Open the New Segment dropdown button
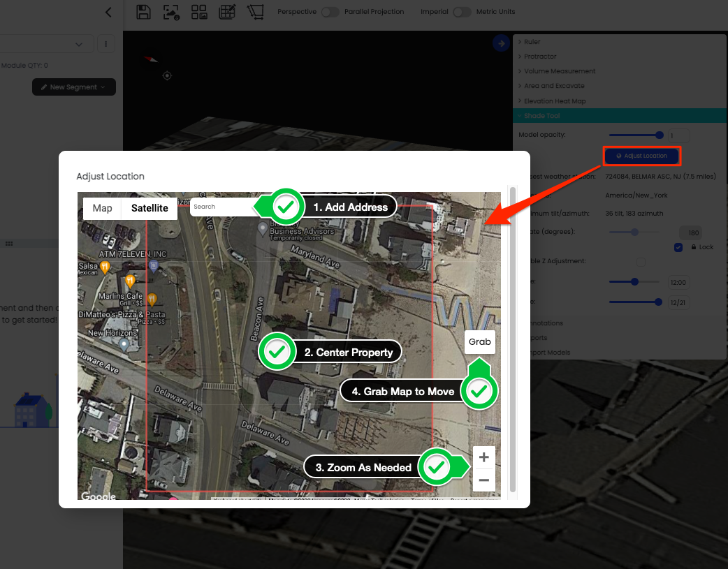The height and width of the screenshot is (569, 728). [74, 87]
